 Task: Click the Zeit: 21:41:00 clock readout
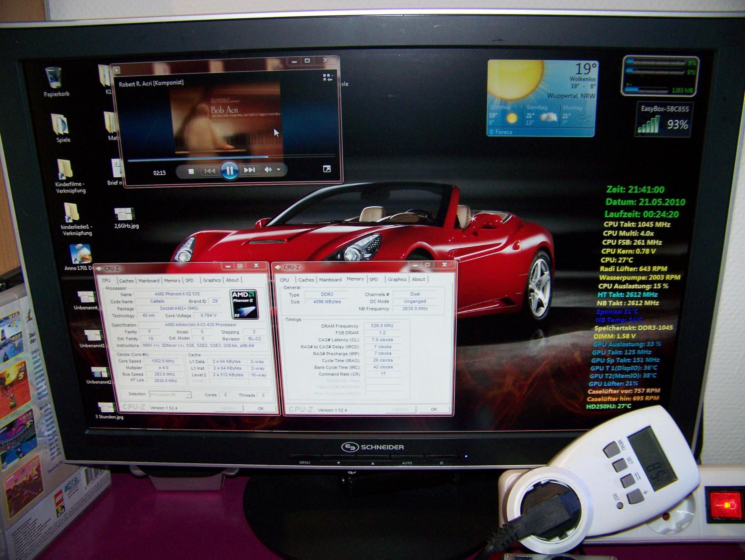tap(635, 190)
